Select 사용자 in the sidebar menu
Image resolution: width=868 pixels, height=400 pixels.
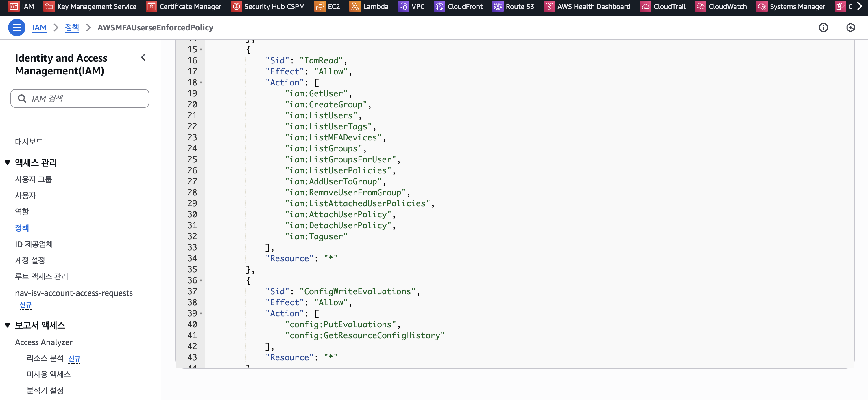pos(26,195)
